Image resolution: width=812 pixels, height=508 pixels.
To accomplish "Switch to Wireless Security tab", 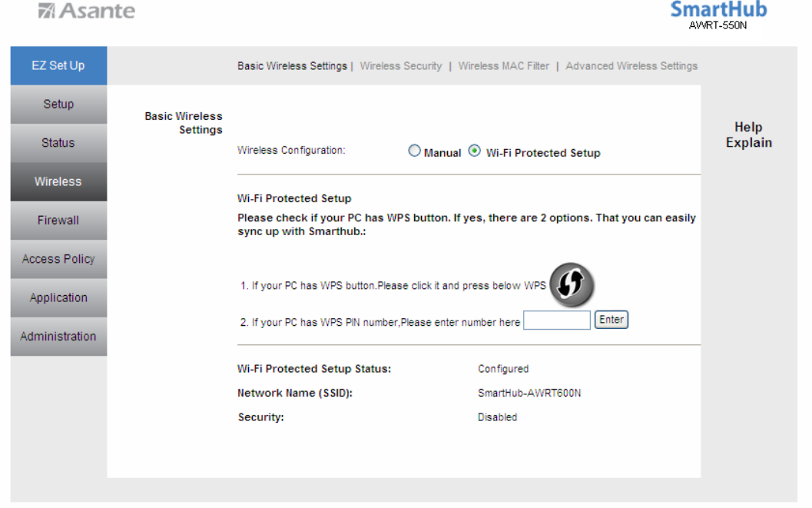I will pyautogui.click(x=401, y=66).
